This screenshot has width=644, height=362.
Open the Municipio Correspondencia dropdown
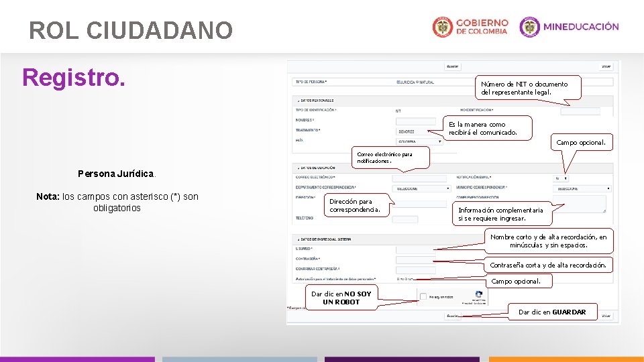click(x=582, y=188)
